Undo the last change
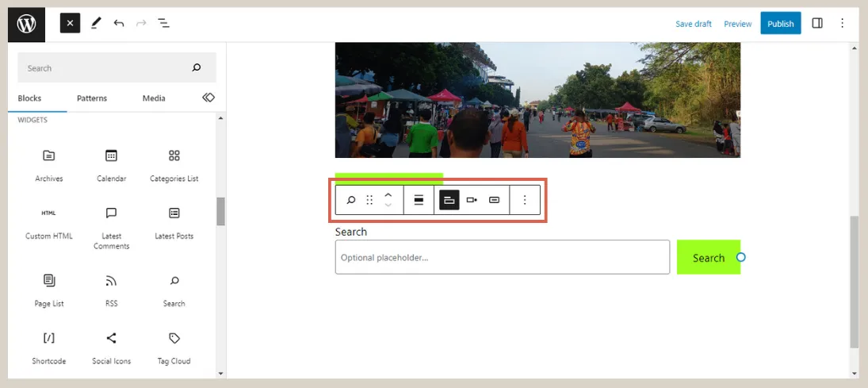The width and height of the screenshot is (868, 388). 118,23
